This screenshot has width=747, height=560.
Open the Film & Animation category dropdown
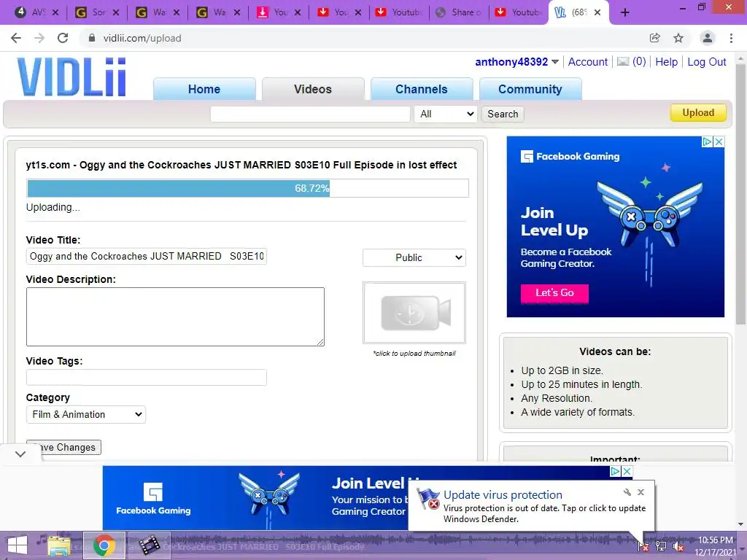[86, 414]
